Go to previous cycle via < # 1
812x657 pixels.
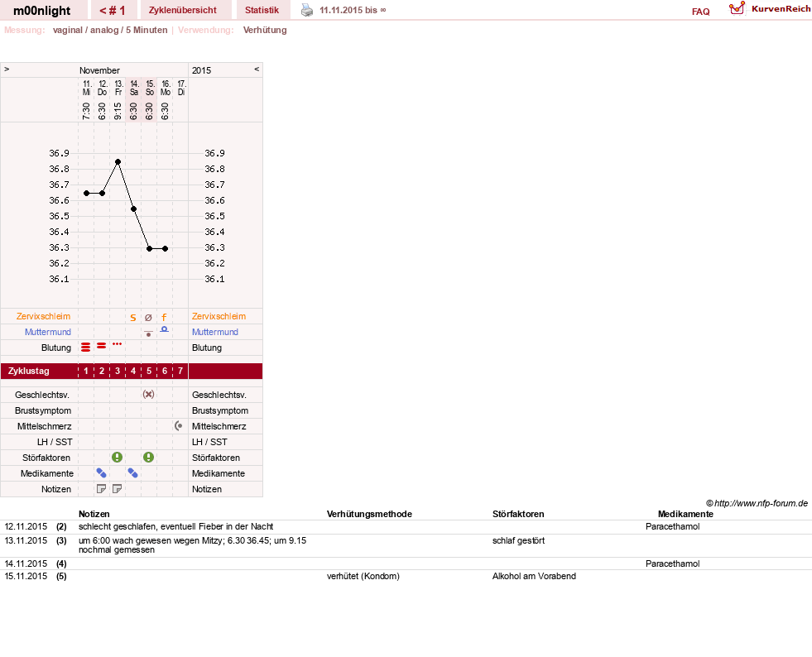pos(113,11)
